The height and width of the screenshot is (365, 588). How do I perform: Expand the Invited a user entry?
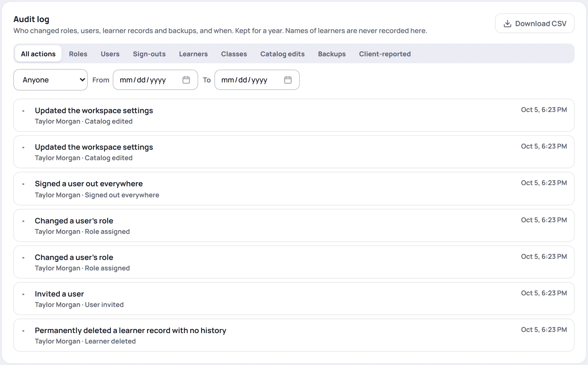[24, 294]
